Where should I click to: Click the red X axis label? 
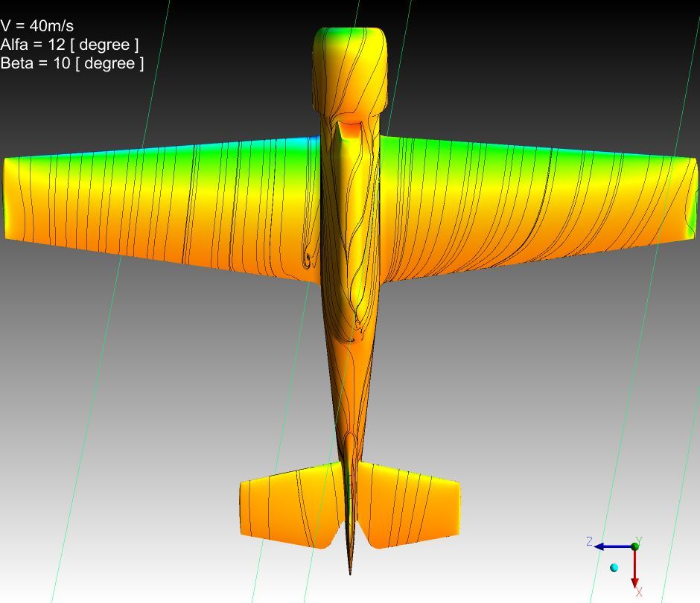pos(639,593)
